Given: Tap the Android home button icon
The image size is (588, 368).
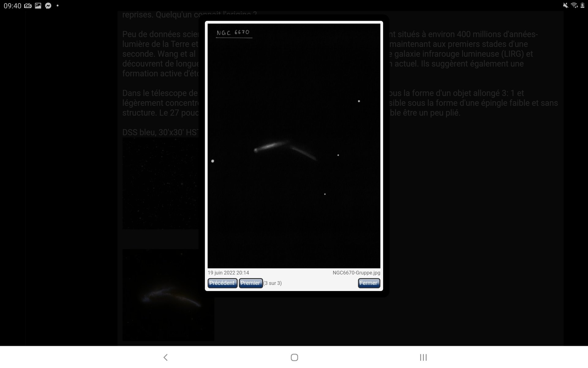Looking at the screenshot, I should pyautogui.click(x=294, y=357).
